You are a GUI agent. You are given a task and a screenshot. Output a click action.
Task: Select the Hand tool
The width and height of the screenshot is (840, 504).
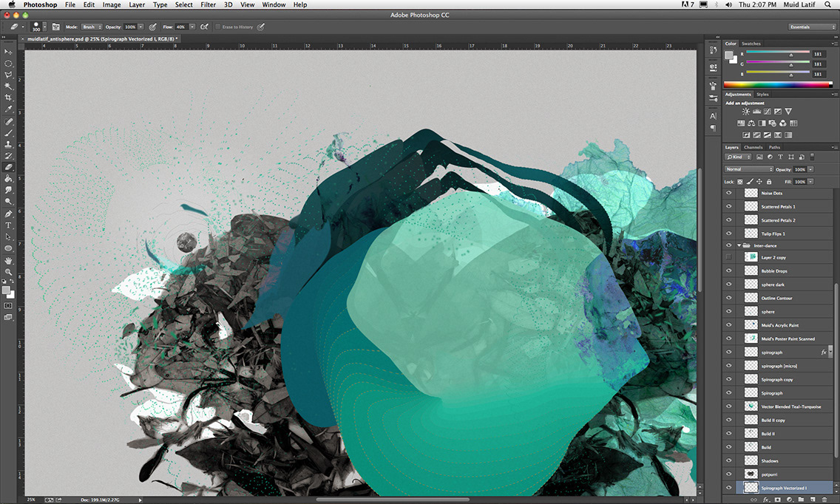tap(8, 261)
